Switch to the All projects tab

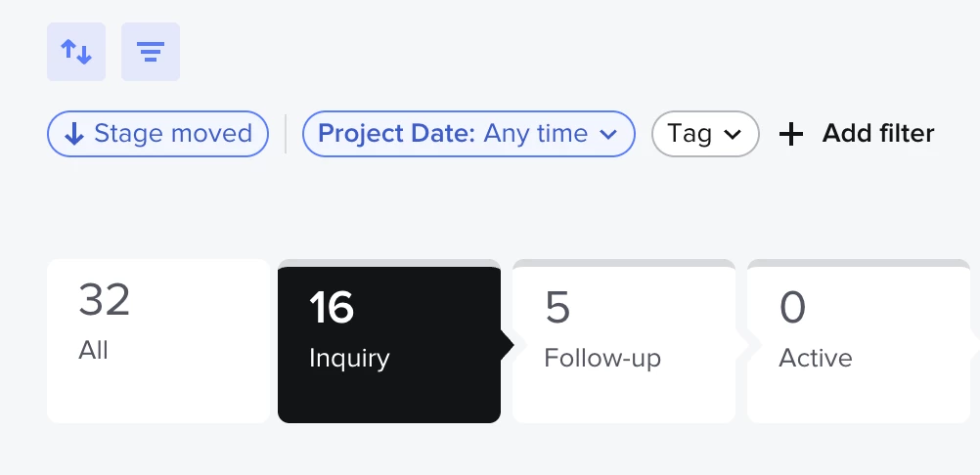point(158,341)
